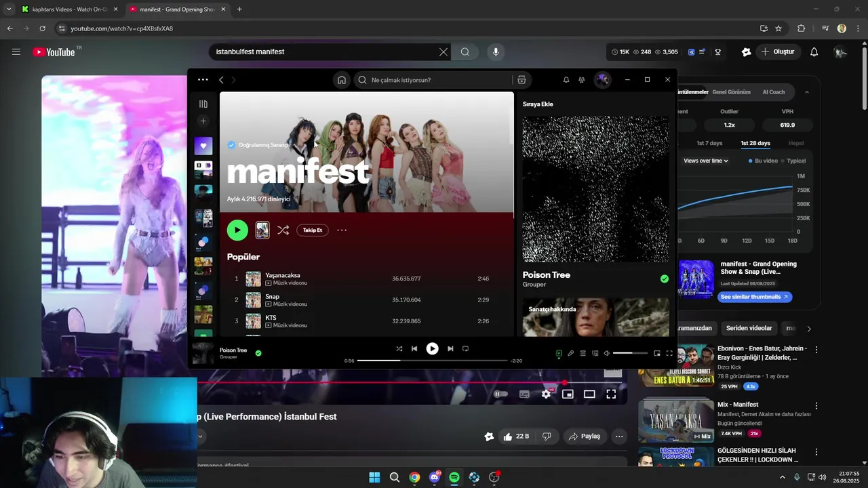This screenshot has height=488, width=868.
Task: Share video with Paylaş button
Action: [x=585, y=436]
